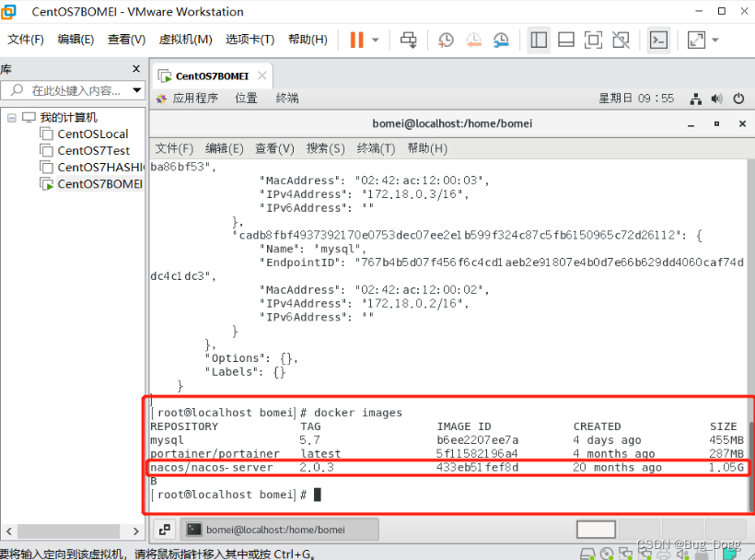The width and height of the screenshot is (755, 560).
Task: Open the VMware 编辑(E) menu
Action: click(75, 40)
